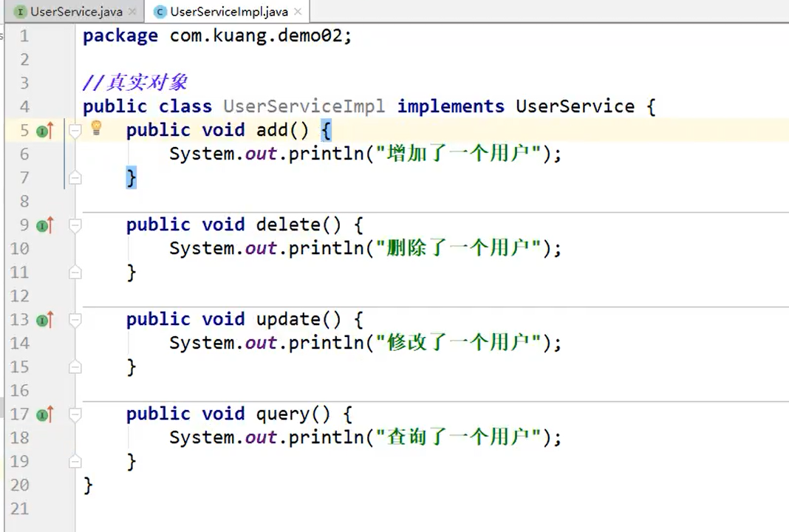Click the highlighted closing brace on line 7
This screenshot has height=532, width=789.
131,177
